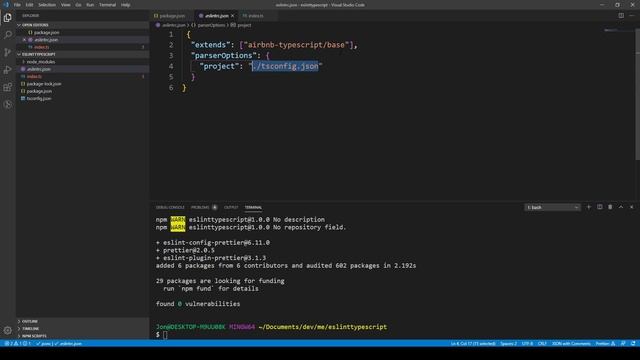Image resolution: width=640 pixels, height=360 pixels.
Task: Switch to the Debug Console panel tab
Action: coord(170,207)
